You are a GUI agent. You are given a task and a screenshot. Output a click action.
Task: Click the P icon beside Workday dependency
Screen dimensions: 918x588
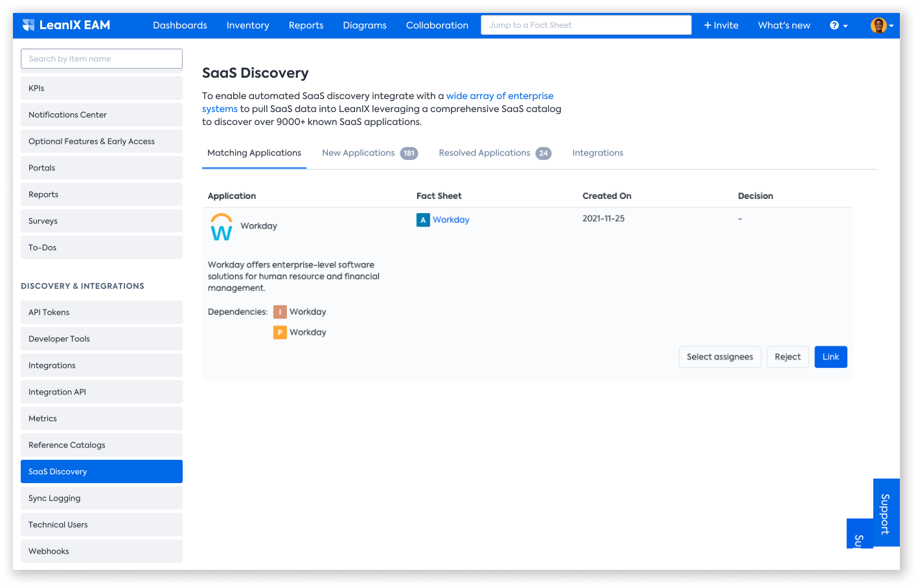(280, 332)
